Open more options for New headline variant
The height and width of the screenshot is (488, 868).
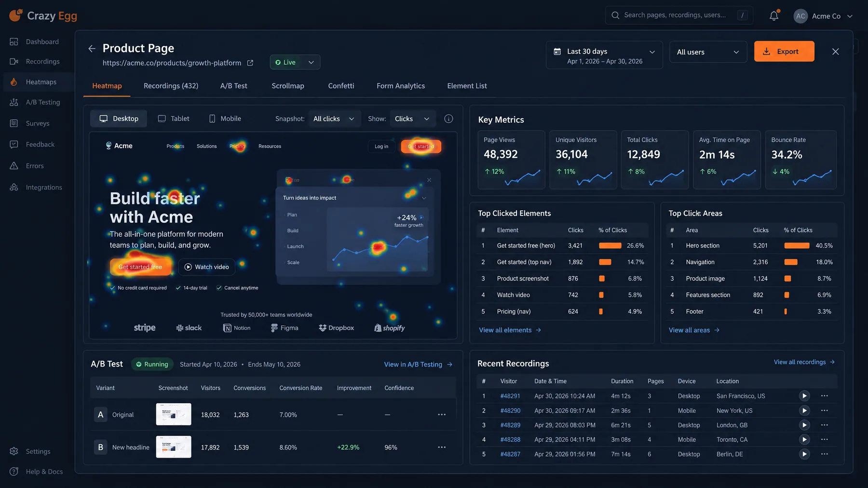coord(442,447)
